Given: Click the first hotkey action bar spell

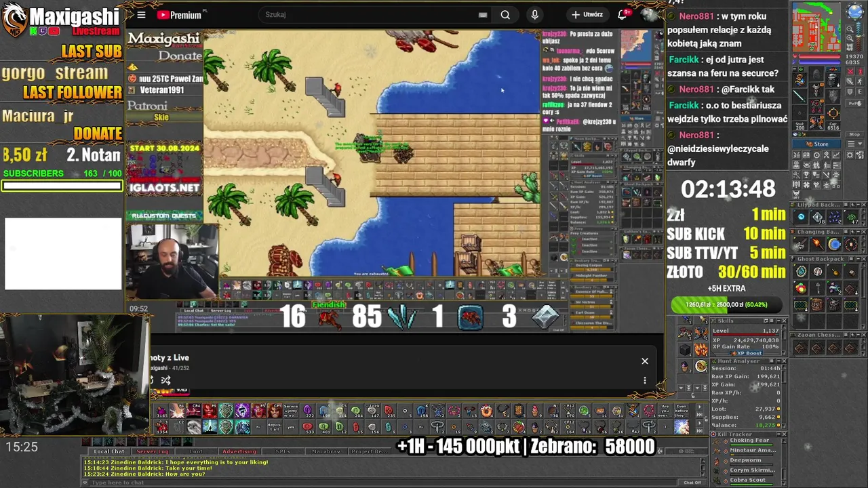Looking at the screenshot, I should (161, 411).
